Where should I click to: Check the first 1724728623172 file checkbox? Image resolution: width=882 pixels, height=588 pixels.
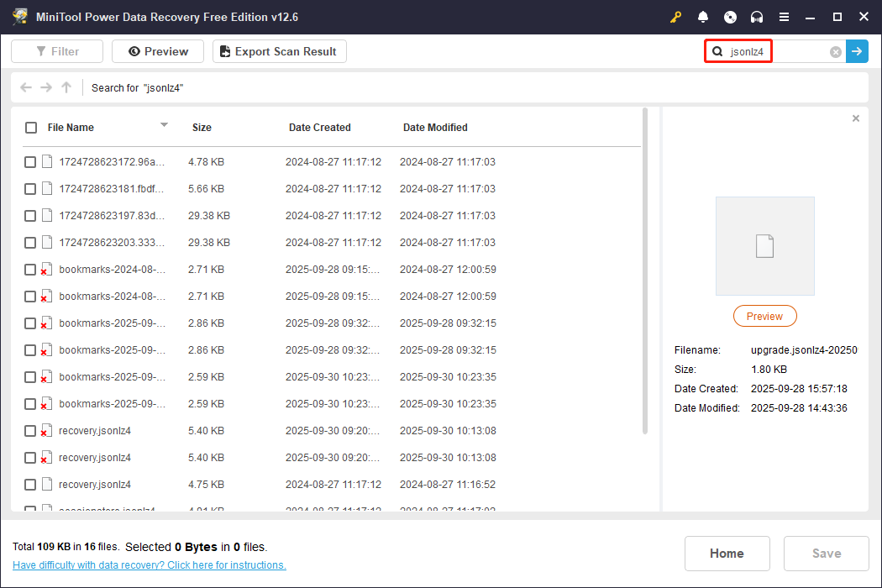[x=30, y=162]
